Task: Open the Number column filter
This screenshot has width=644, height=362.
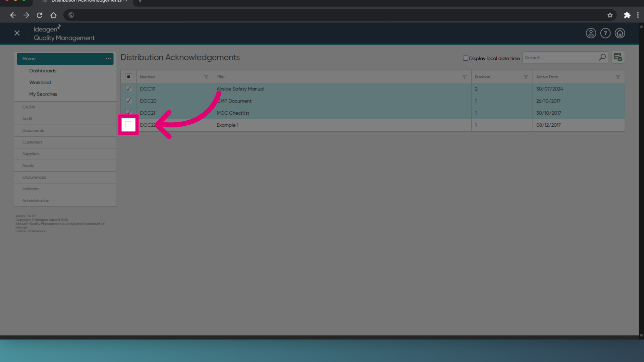Action: (206, 77)
